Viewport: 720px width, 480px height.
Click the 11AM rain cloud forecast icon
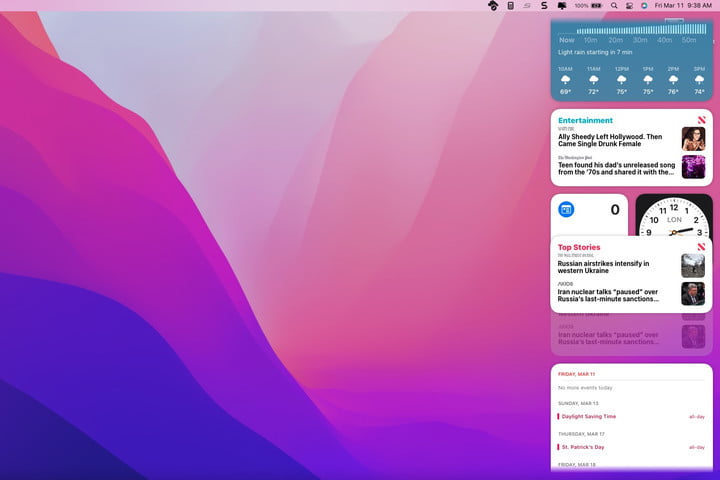point(594,80)
